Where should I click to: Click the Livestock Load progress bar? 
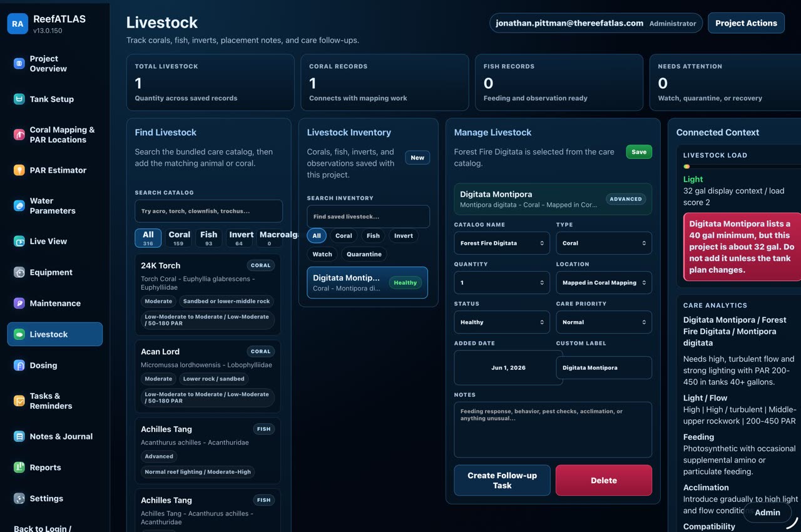742,166
